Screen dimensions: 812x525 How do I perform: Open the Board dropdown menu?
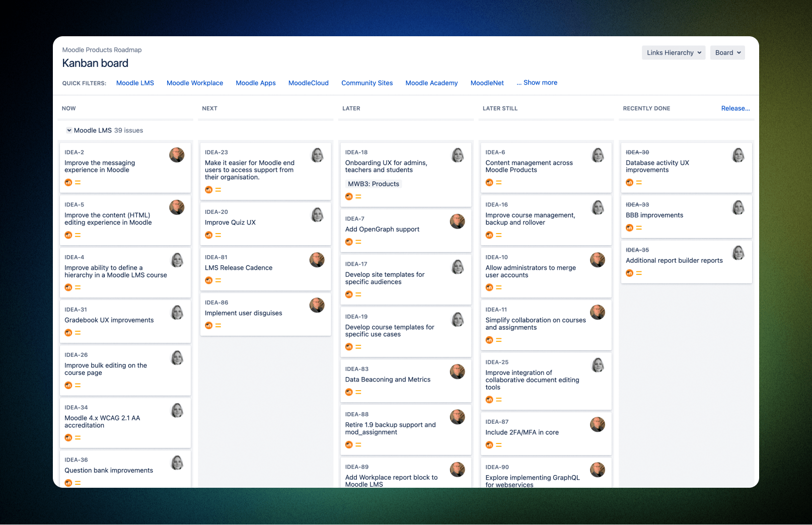tap(727, 53)
